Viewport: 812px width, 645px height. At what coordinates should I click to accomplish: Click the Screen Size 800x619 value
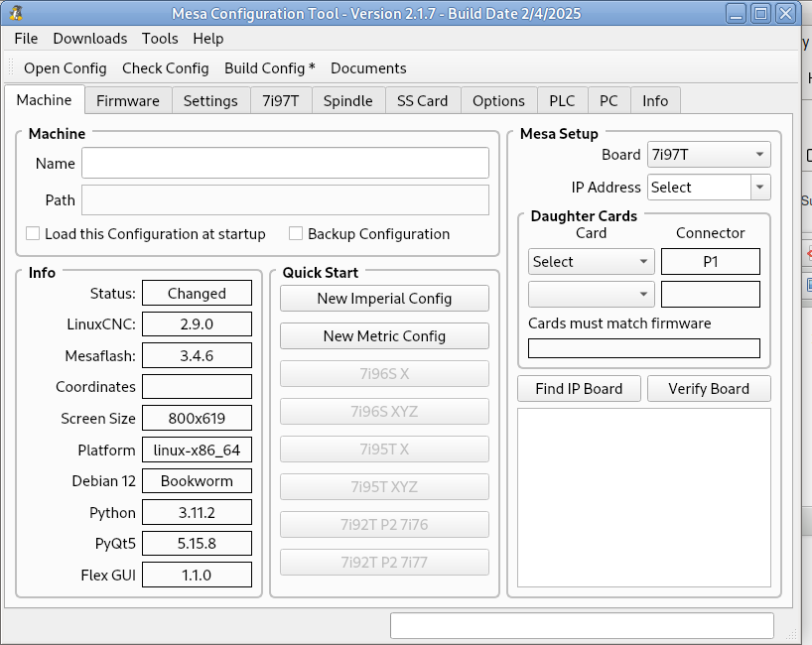197,418
